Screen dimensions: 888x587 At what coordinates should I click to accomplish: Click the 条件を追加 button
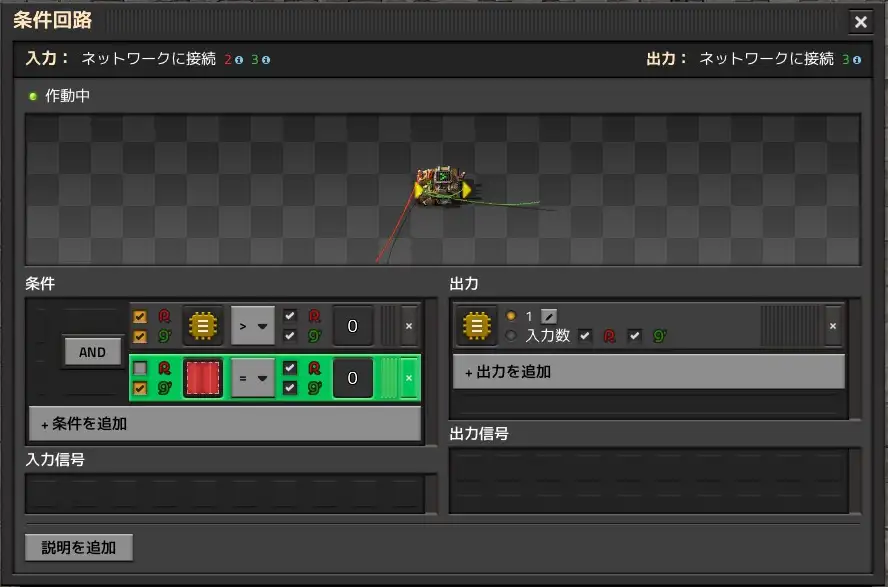click(225, 424)
